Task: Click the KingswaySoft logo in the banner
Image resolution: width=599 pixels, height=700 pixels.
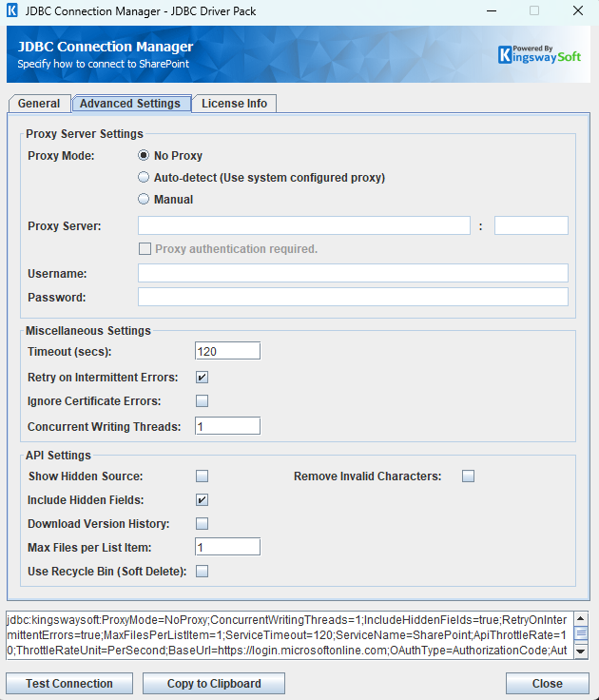Action: [x=539, y=54]
